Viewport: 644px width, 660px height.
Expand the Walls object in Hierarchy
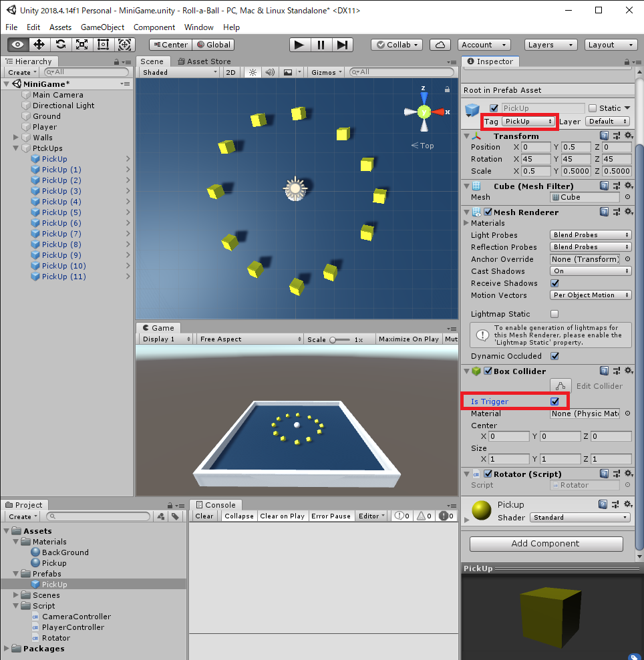(x=15, y=137)
